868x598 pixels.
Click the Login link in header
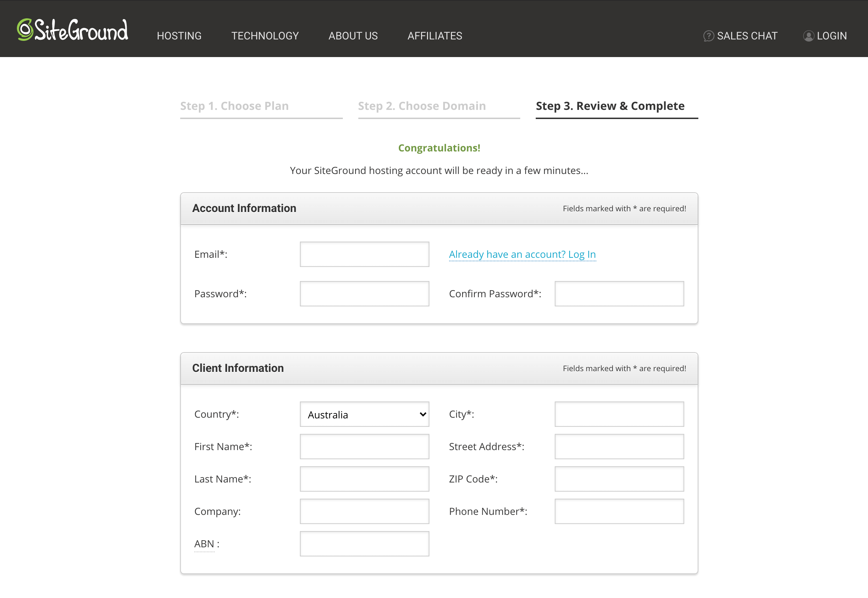pos(832,36)
